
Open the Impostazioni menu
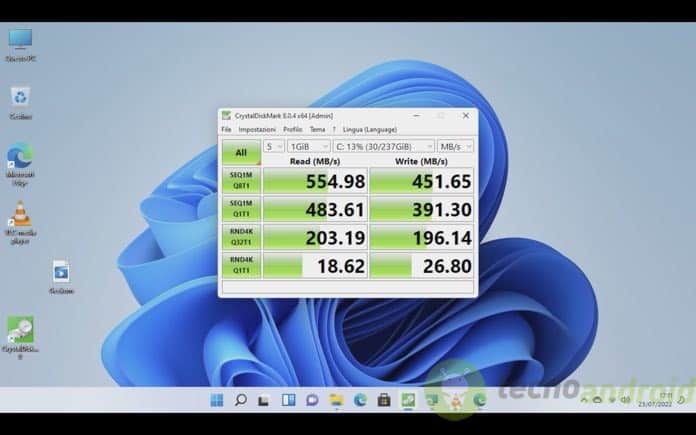[x=257, y=129]
